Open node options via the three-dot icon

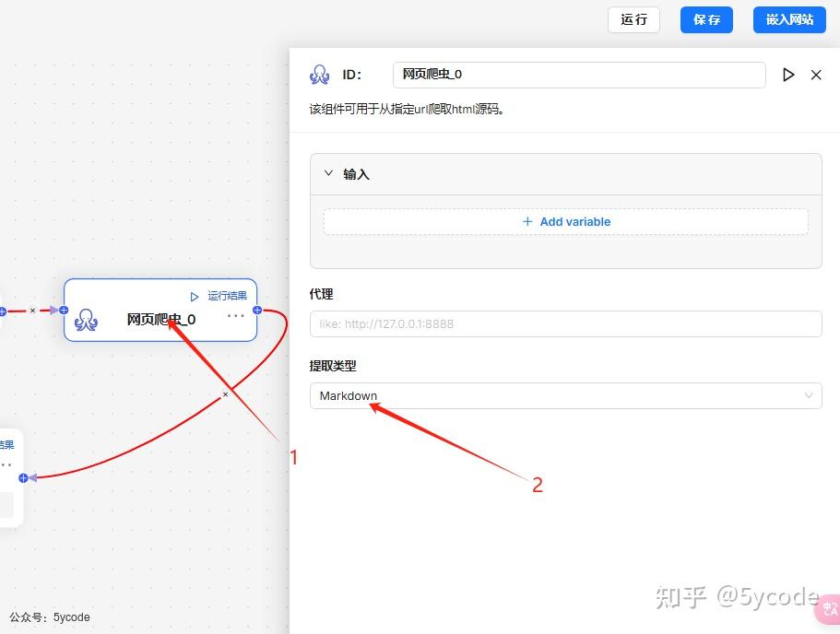tap(235, 316)
